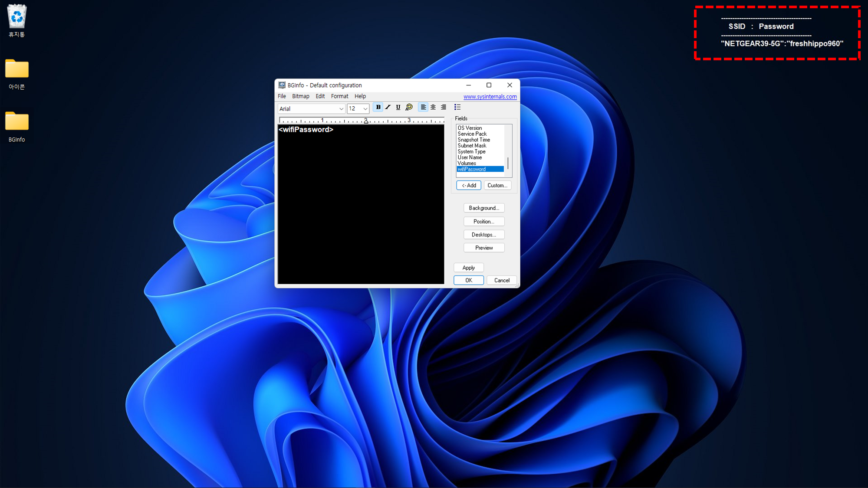Toggle bold formatting button

(378, 107)
